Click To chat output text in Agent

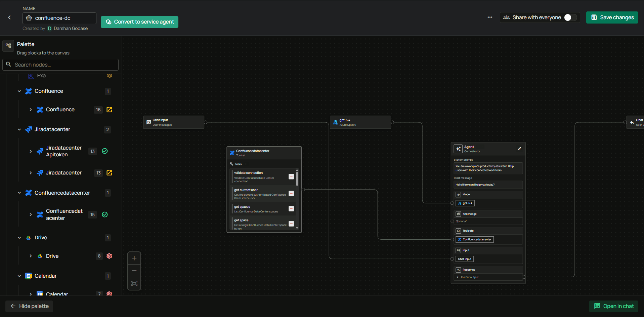click(x=469, y=277)
